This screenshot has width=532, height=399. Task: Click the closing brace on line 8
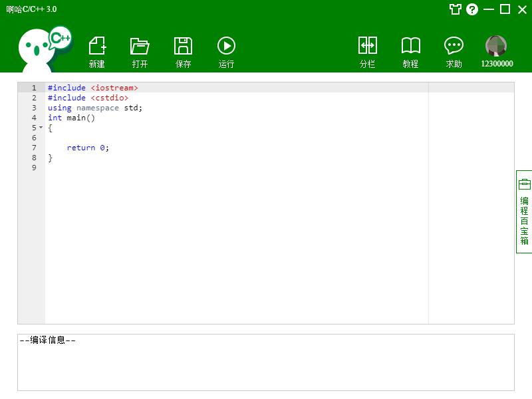pyautogui.click(x=51, y=158)
